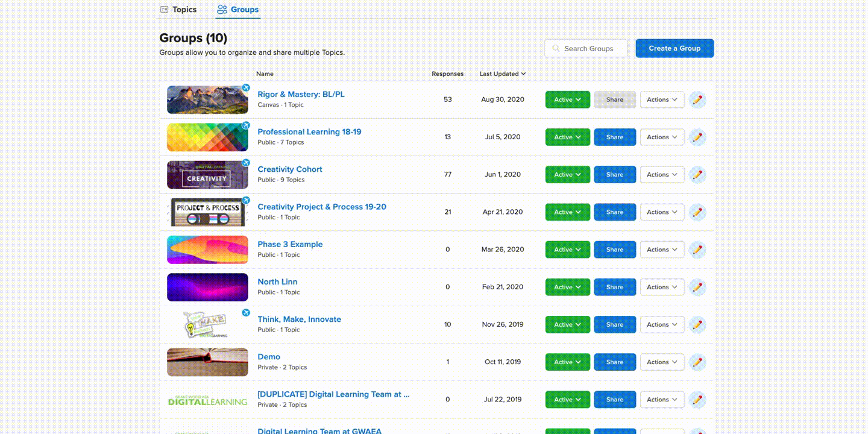The image size is (868, 434).
Task: Click Share for Rigor & Mastery group
Action: point(615,100)
